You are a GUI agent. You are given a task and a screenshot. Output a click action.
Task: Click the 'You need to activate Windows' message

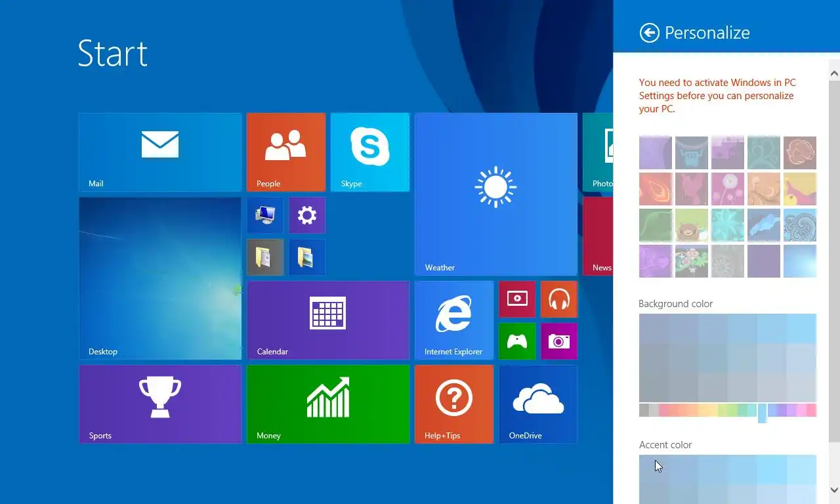(x=717, y=96)
